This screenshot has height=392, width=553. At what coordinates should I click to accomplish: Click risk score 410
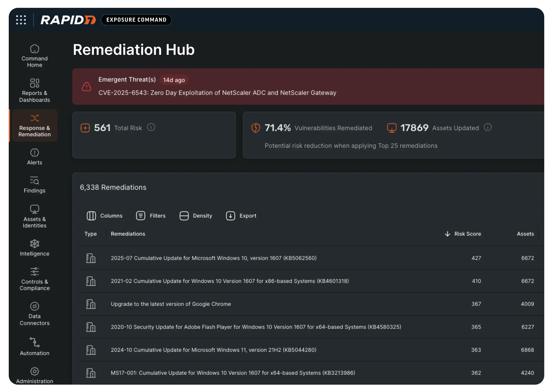476,281
